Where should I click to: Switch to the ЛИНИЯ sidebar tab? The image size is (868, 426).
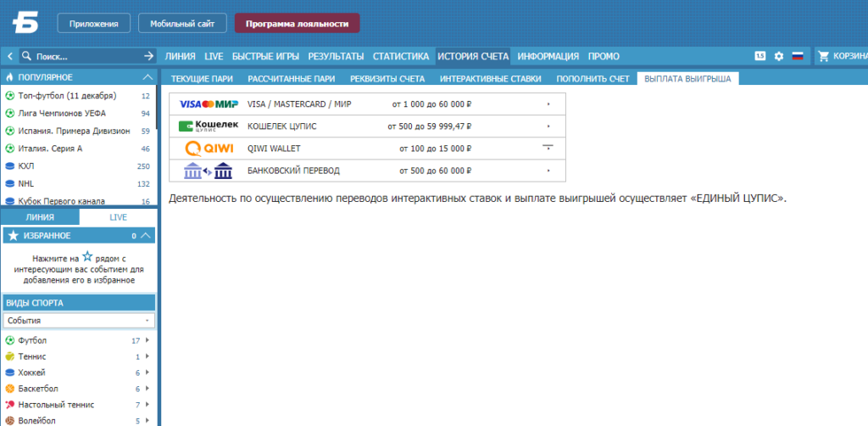point(40,217)
